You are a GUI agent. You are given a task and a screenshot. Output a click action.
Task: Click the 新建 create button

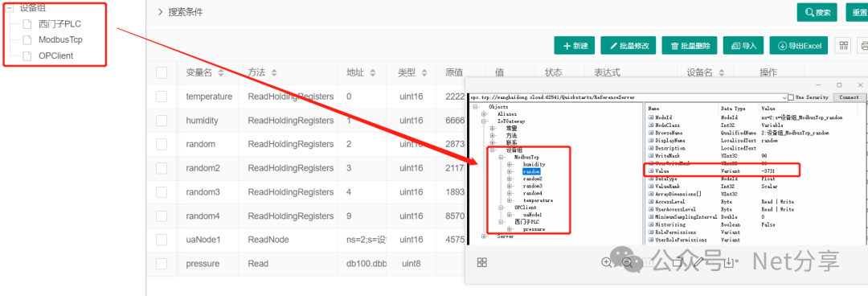click(x=575, y=46)
